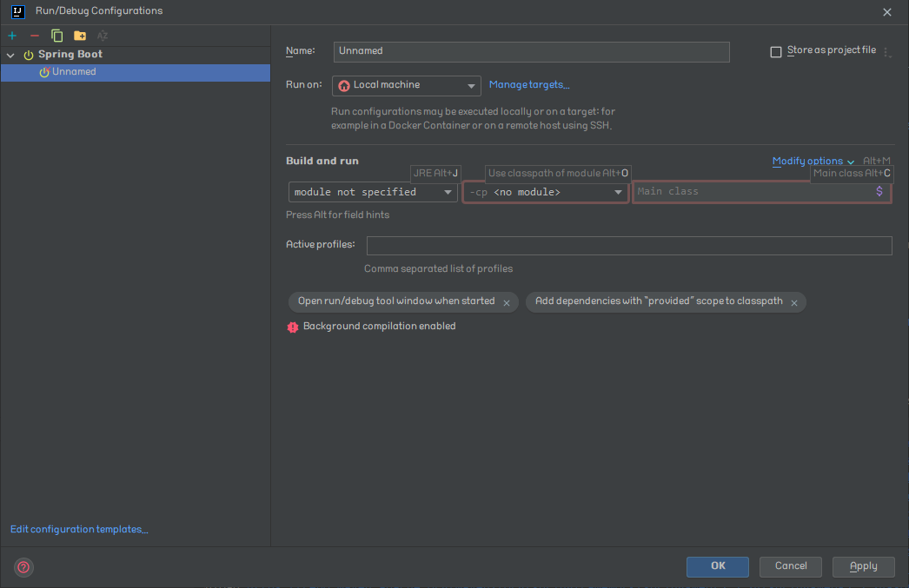Click the red error icon beside Background compilation
The image size is (909, 588).
pos(293,327)
